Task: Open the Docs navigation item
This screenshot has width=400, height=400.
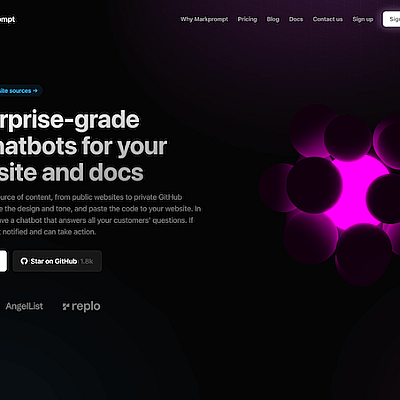Action: click(296, 19)
